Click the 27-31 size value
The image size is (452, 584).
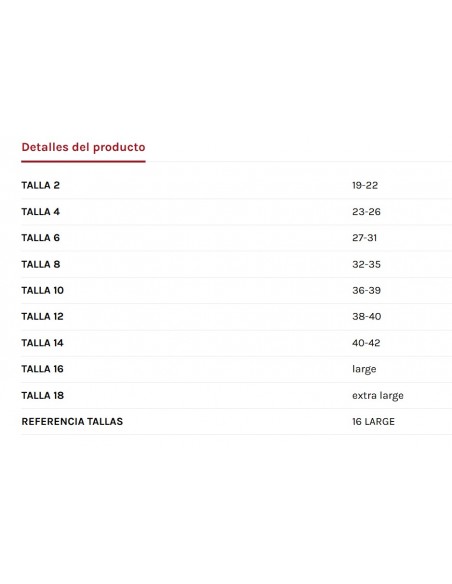tap(365, 238)
